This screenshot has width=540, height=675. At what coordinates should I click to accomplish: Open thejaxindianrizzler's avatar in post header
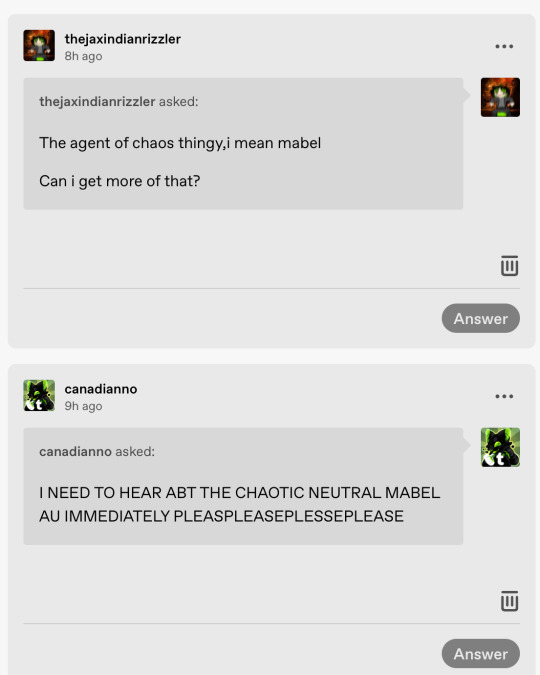pyautogui.click(x=39, y=45)
